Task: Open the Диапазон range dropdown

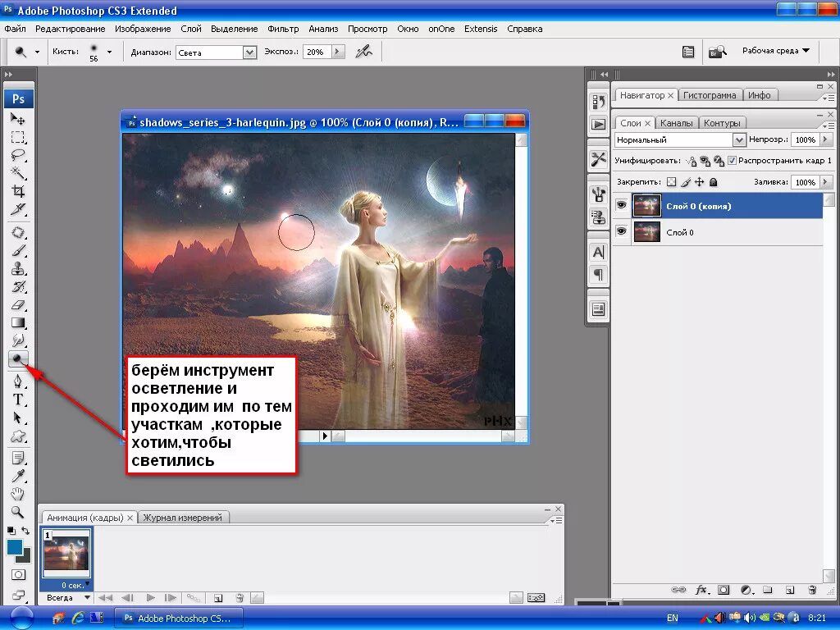Action: [249, 52]
